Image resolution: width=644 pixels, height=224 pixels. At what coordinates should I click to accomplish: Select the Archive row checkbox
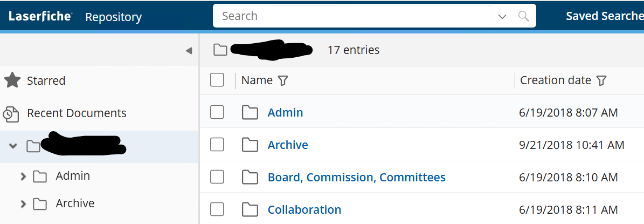(217, 145)
